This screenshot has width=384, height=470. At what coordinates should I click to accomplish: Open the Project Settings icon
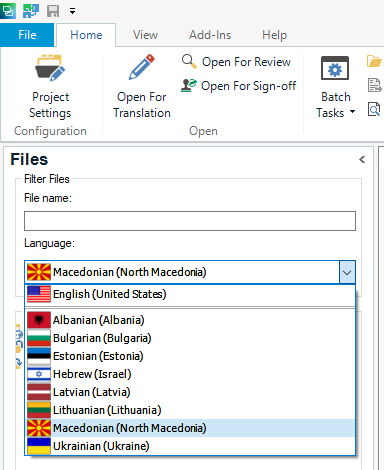(50, 68)
